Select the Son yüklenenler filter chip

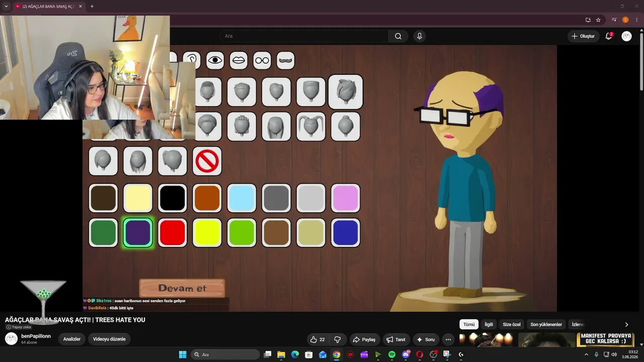[546, 324]
